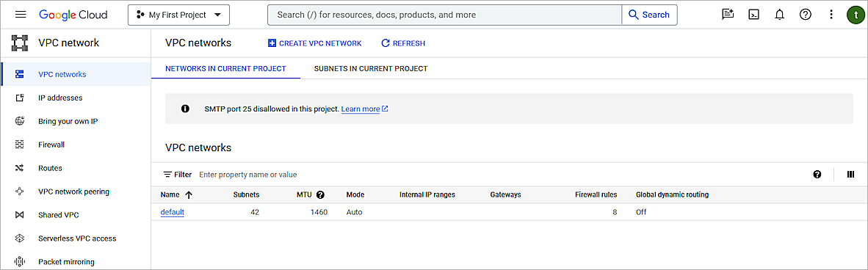This screenshot has height=270, width=868.
Task: Click the Subnets column header
Action: point(246,194)
